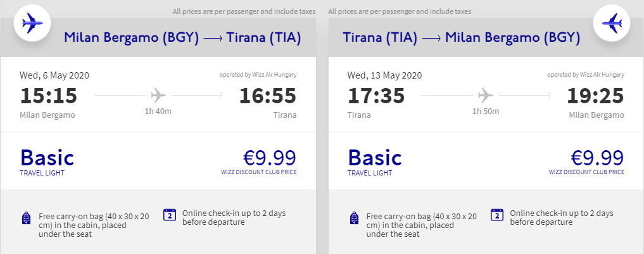Click the return flight airplane logo circle
This screenshot has width=644, height=254.
pyautogui.click(x=611, y=24)
